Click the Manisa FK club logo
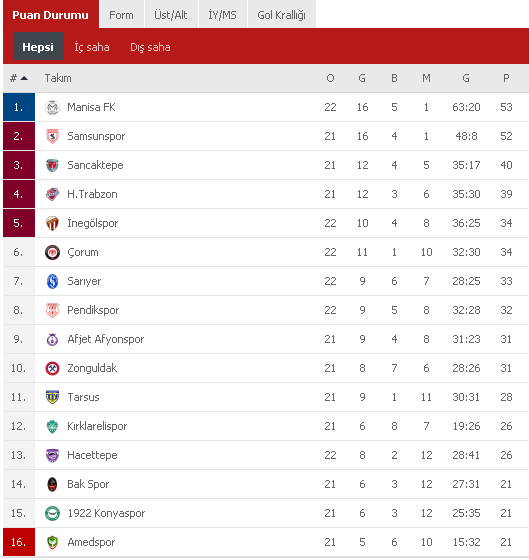The image size is (529, 560). point(52,108)
